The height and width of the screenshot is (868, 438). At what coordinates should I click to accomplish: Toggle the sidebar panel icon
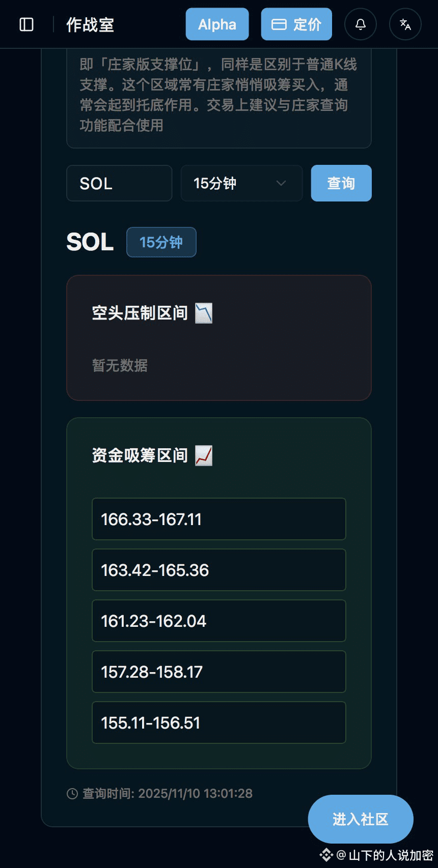(26, 24)
